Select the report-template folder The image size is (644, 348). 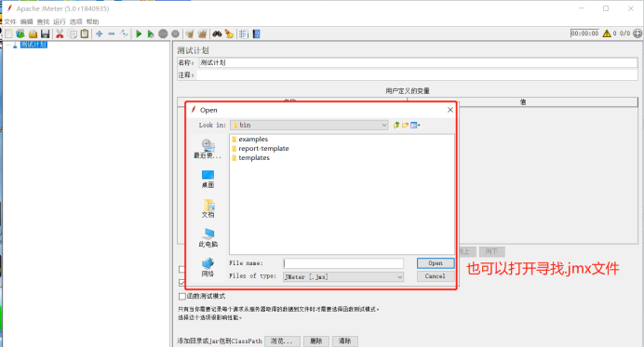pyautogui.click(x=260, y=148)
